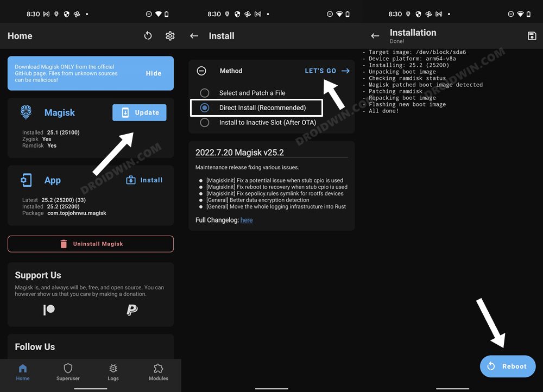Tap the 'All done!' log line
The height and width of the screenshot is (392, 543).
(x=381, y=111)
